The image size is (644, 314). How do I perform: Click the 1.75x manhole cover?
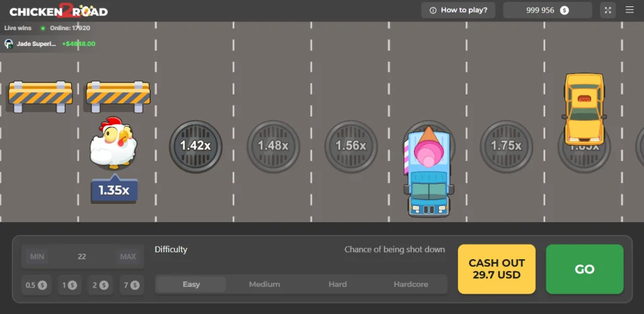pyautogui.click(x=506, y=147)
